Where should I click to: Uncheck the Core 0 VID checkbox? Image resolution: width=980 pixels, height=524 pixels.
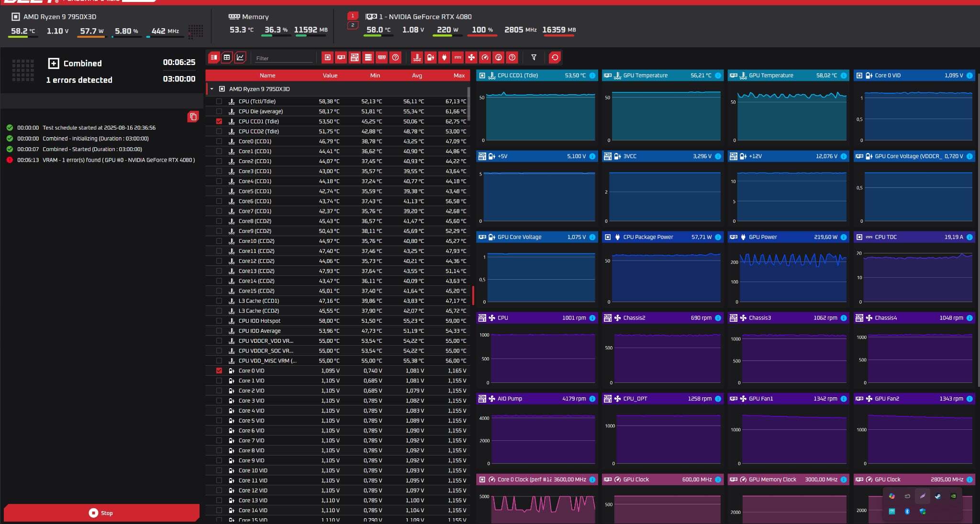pyautogui.click(x=219, y=371)
